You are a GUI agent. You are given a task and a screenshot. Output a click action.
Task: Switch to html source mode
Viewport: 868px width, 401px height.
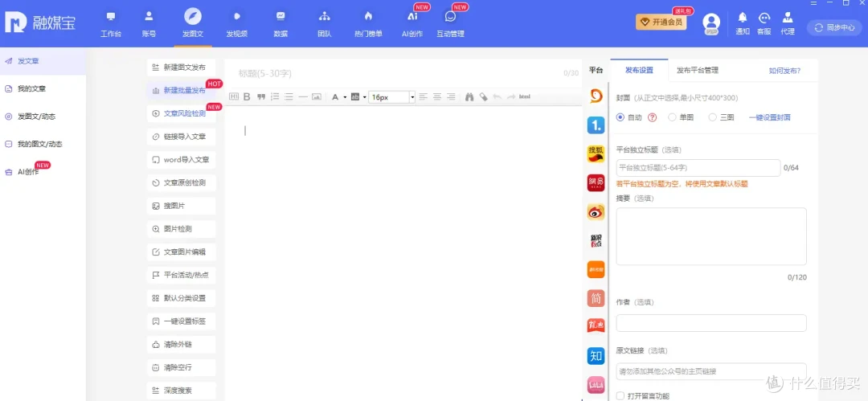[525, 97]
